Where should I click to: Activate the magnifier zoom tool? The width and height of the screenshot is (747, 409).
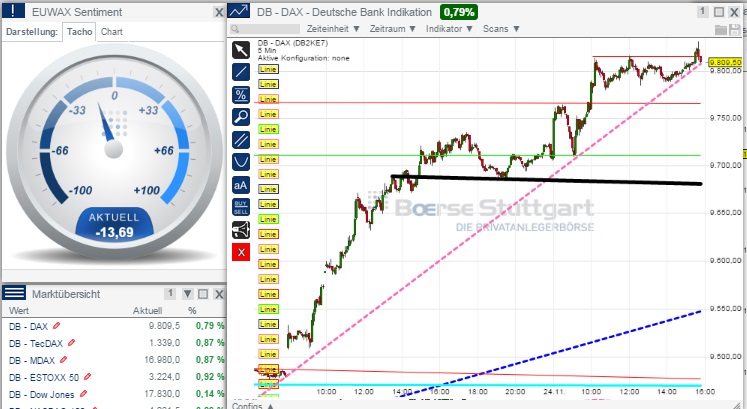[x=241, y=117]
